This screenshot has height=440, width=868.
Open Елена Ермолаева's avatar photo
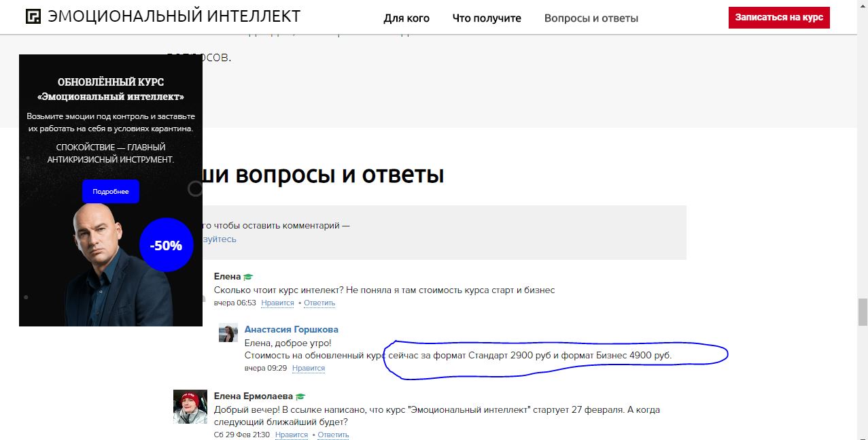pyautogui.click(x=190, y=407)
